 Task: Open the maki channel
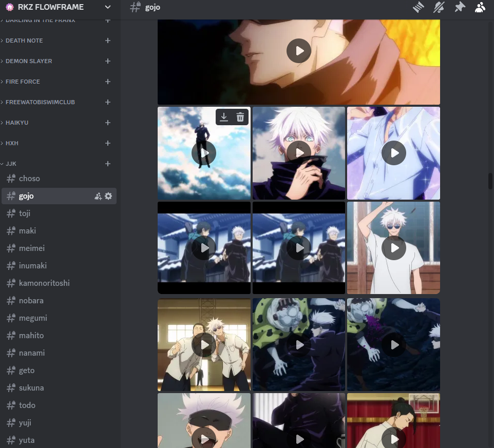[x=59, y=231]
